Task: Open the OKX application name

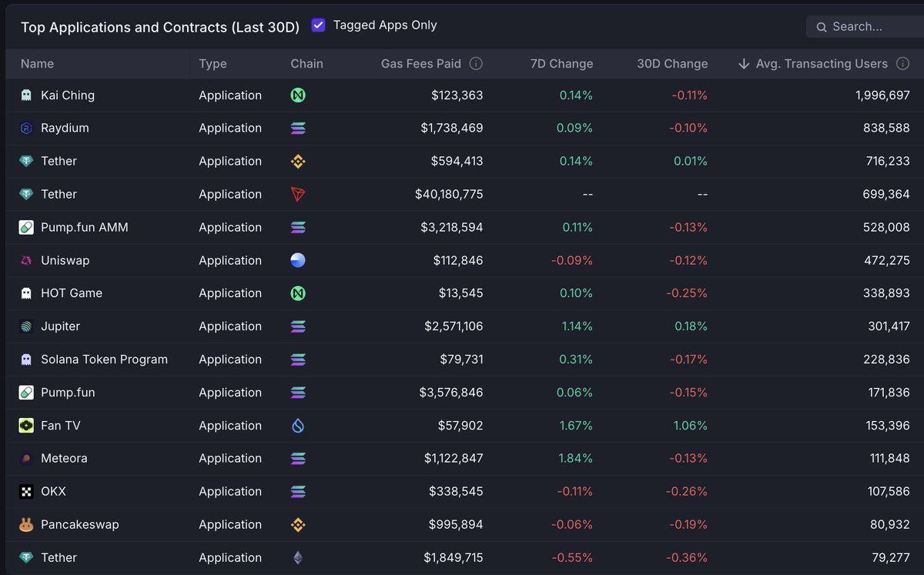Action: [54, 492]
